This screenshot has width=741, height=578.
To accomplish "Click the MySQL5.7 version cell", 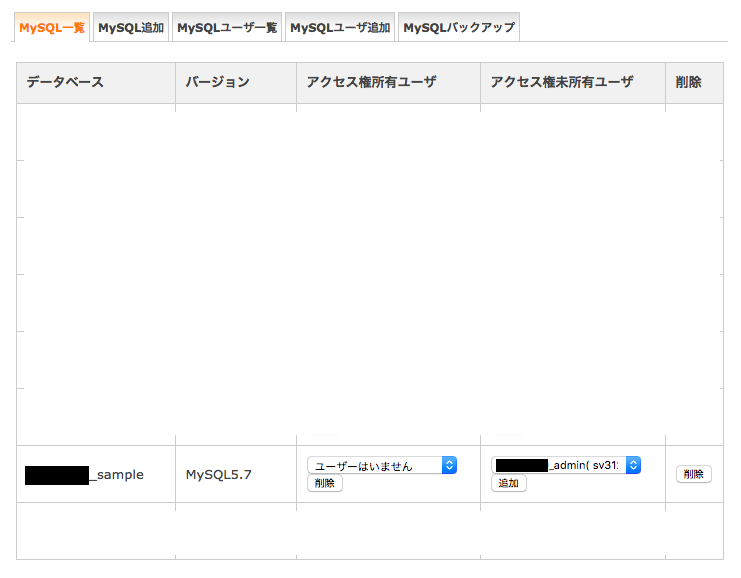I will 219,474.
